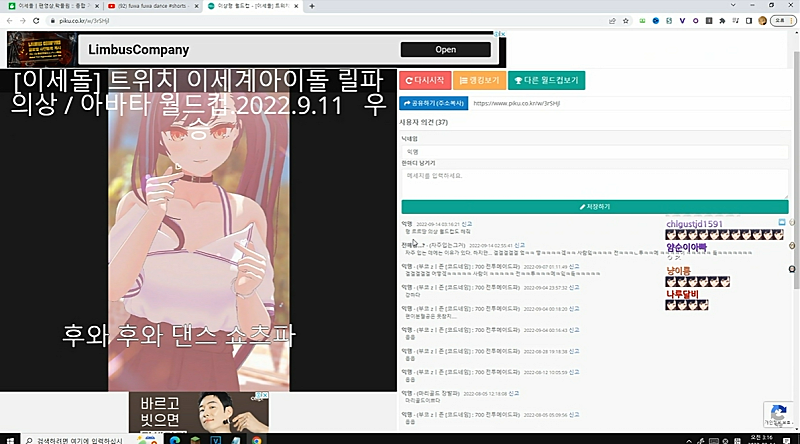Open the Chrome error/update menu button

tap(783, 21)
